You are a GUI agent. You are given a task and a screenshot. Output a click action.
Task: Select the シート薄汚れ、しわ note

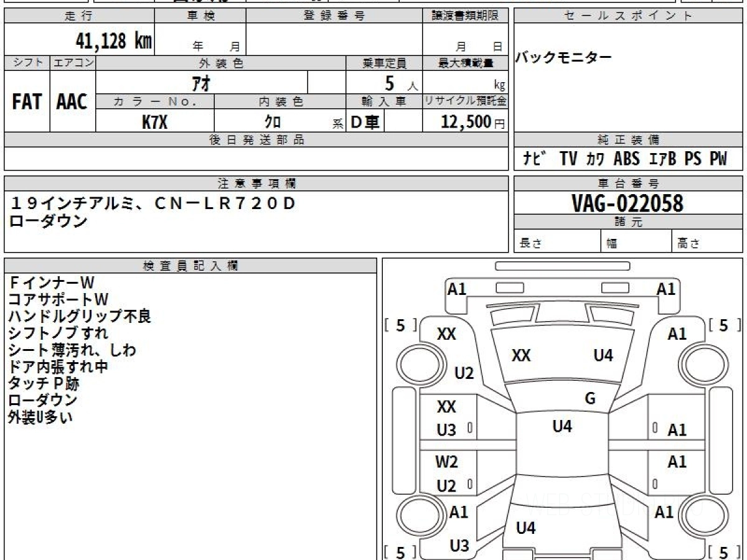pos(72,350)
